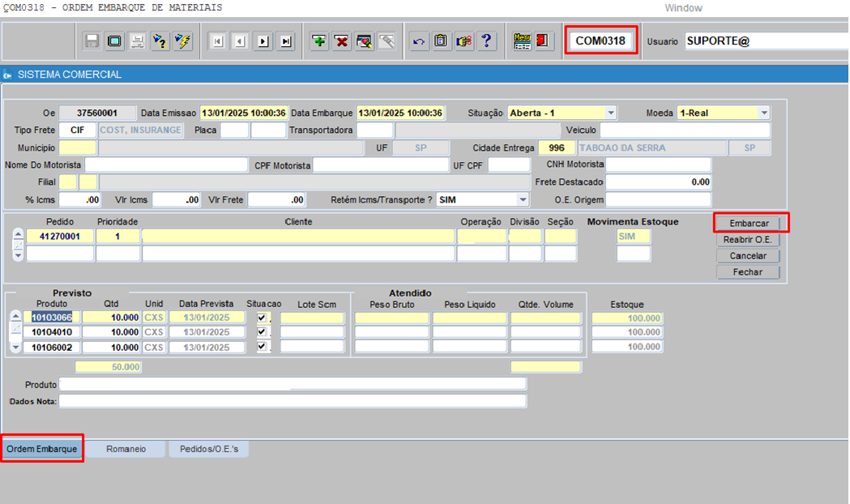Image resolution: width=850 pixels, height=504 pixels.
Task: Click up arrow of Pedido block scroller
Action: [19, 234]
